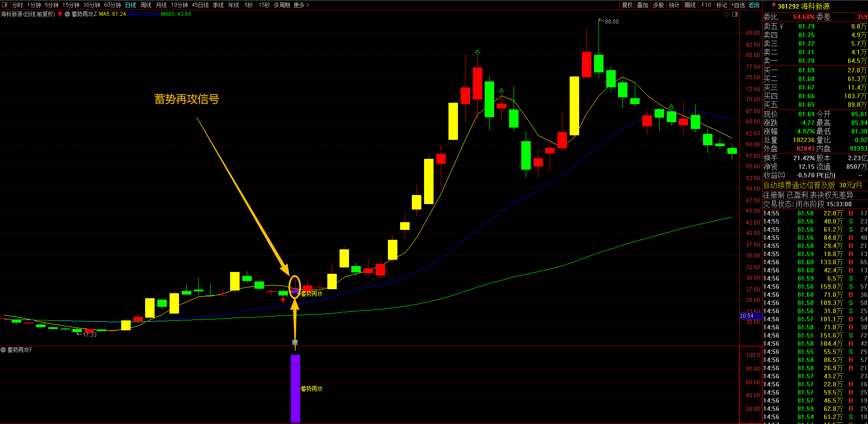Viewport: 868px width, 424px height.
Task: Click the 交易状态 闭市阶段 status line
Action: point(807,205)
